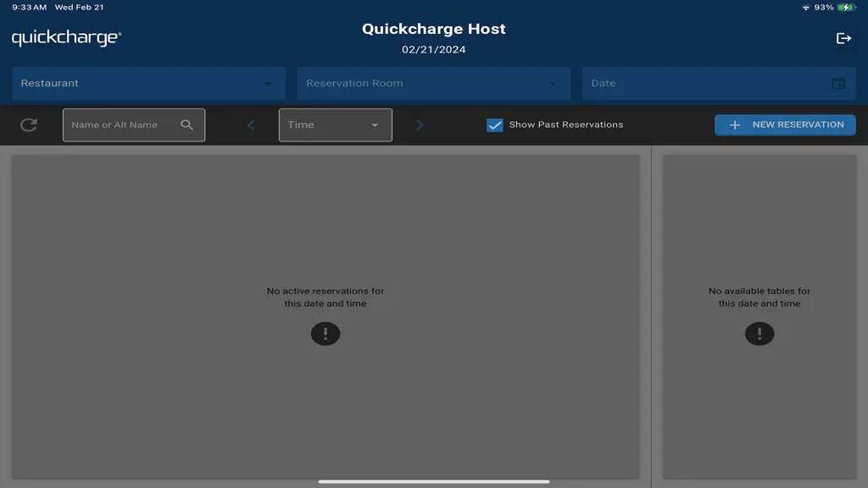Image resolution: width=868 pixels, height=488 pixels.
Task: Click the quickcharge logo
Action: click(x=66, y=37)
